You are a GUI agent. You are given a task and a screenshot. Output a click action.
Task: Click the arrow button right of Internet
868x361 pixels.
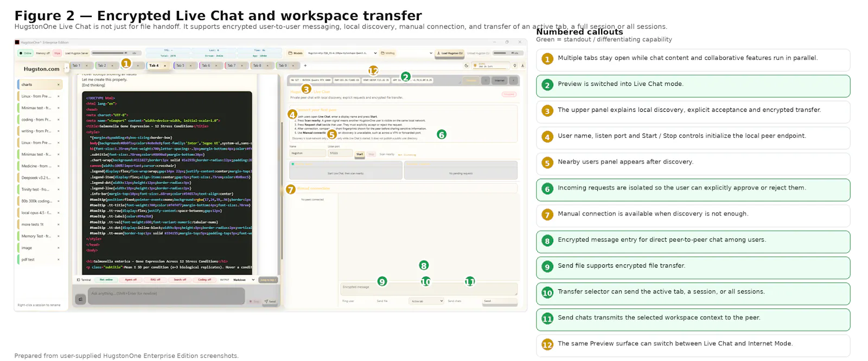point(513,80)
